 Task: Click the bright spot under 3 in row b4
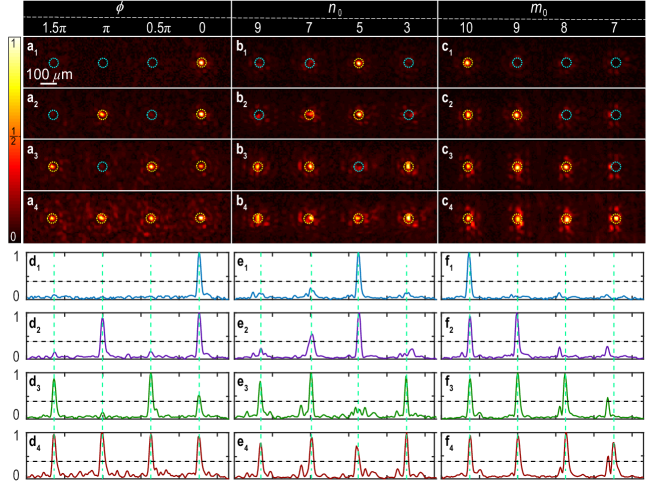(407, 218)
